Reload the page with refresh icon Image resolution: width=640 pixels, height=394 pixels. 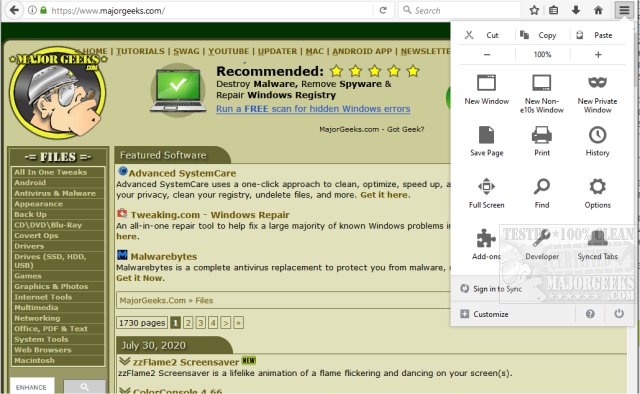point(383,10)
